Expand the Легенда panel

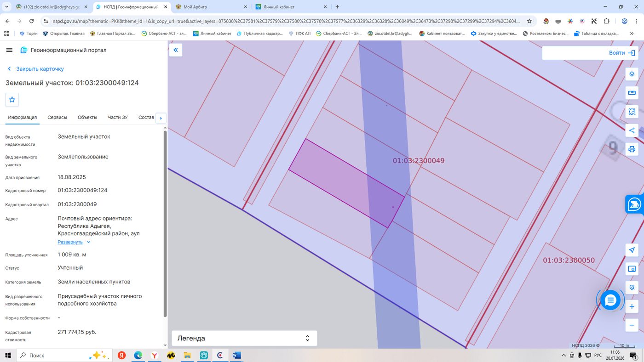coord(244,338)
